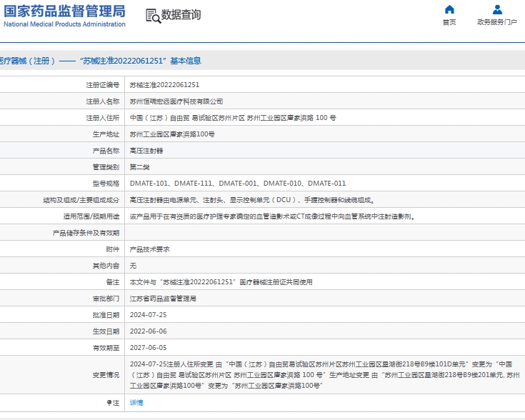This screenshot has height=420, width=525.
Task: Click the 适用范围/预期用途 description text
Action: [x=273, y=216]
